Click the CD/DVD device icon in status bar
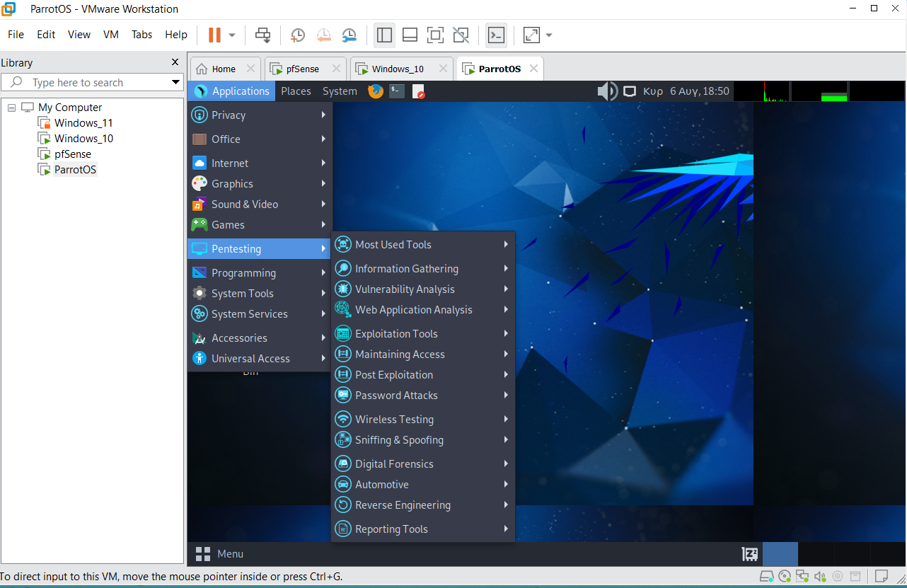 785,576
